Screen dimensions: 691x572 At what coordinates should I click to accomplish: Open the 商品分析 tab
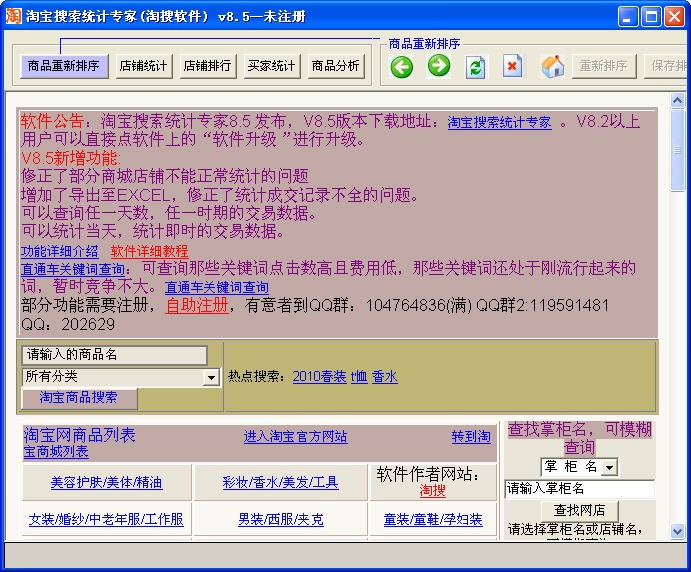(x=336, y=67)
